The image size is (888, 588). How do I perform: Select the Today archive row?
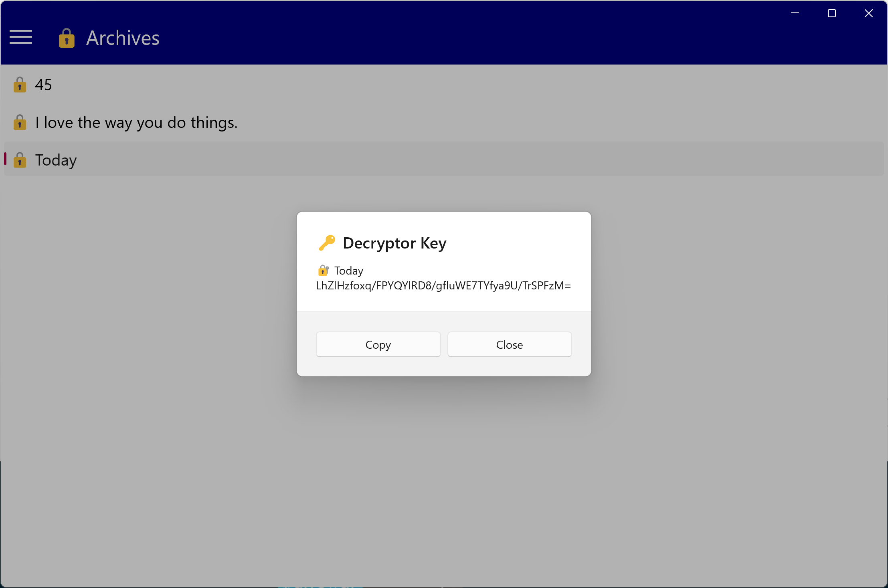(444, 159)
